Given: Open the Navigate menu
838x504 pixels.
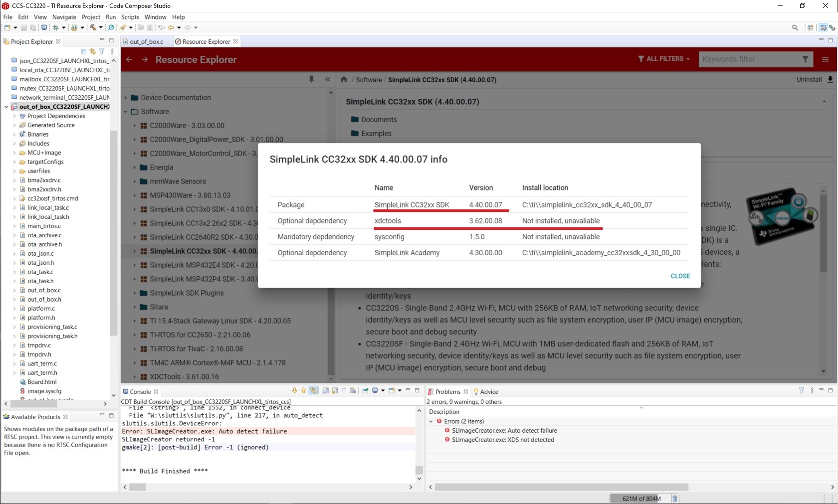Looking at the screenshot, I should pos(64,17).
